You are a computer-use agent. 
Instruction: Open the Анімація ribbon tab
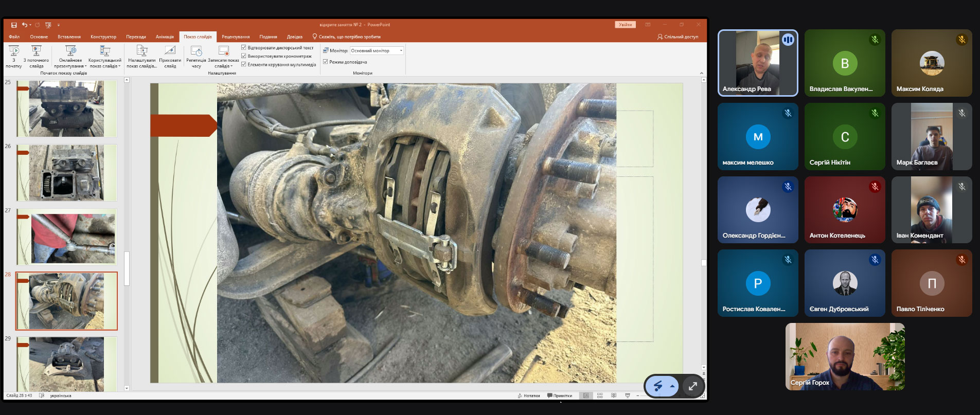pyautogui.click(x=165, y=37)
